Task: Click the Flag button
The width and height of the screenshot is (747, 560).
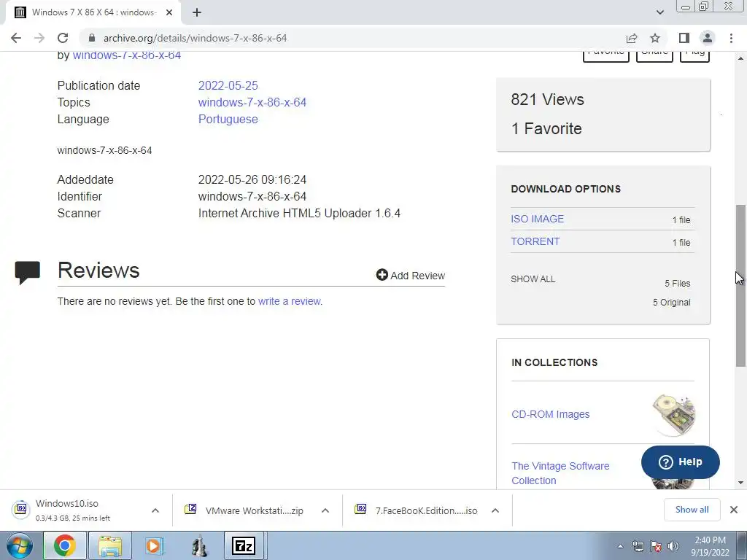Action: (694, 55)
